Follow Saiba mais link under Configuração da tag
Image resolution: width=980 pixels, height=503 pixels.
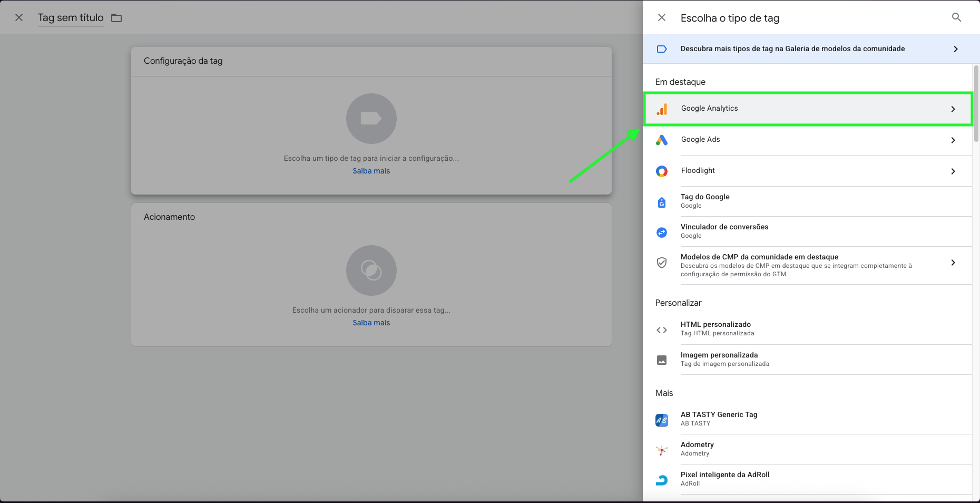coord(371,171)
